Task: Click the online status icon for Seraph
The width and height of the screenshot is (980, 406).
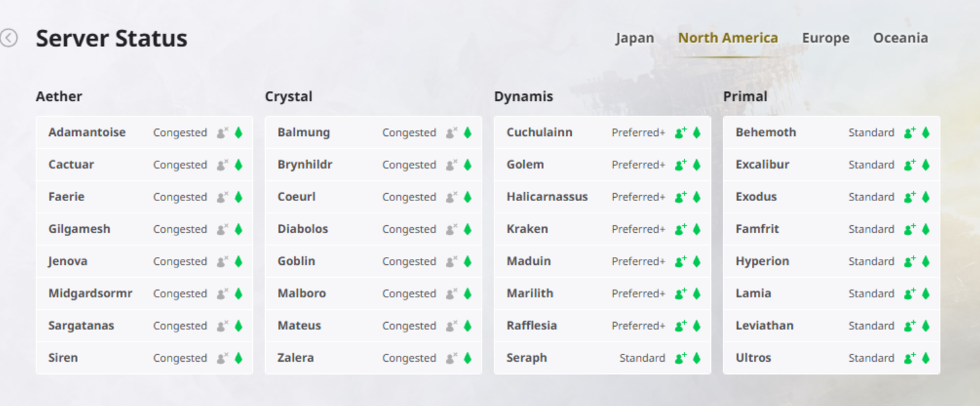Action: click(x=697, y=358)
